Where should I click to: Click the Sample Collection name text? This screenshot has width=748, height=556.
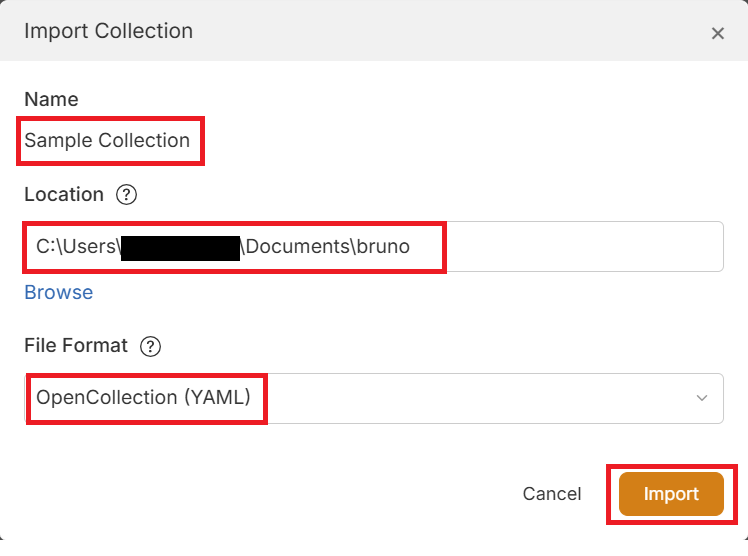[107, 140]
